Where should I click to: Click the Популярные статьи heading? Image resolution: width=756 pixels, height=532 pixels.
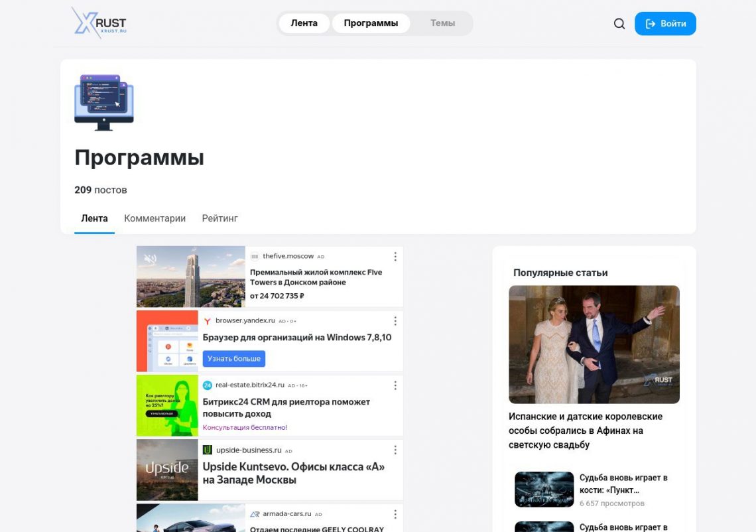pos(560,273)
